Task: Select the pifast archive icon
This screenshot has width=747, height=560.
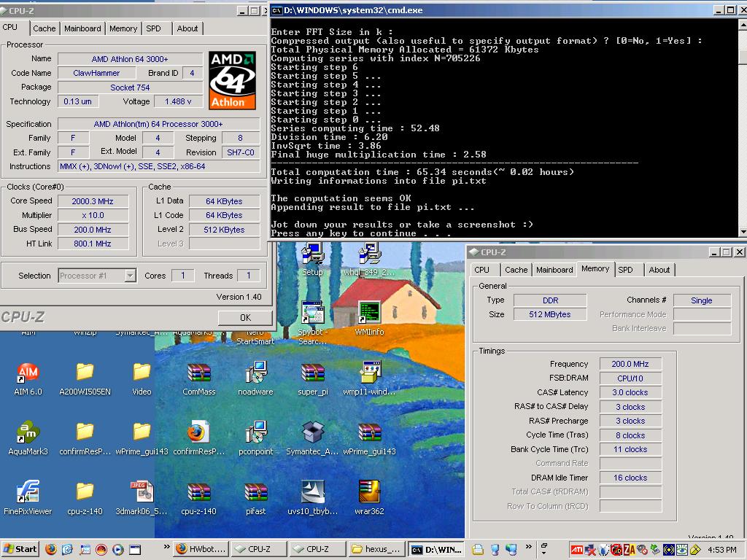Action: pos(256,497)
